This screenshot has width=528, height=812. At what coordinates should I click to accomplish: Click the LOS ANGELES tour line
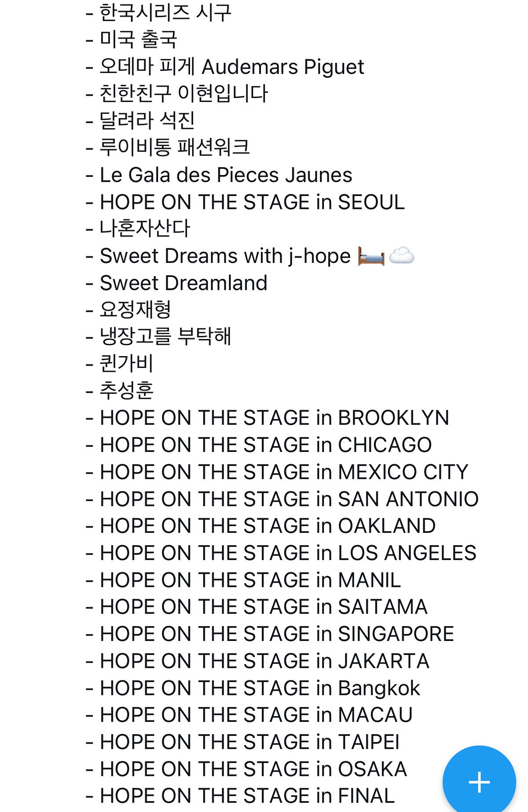288,553
